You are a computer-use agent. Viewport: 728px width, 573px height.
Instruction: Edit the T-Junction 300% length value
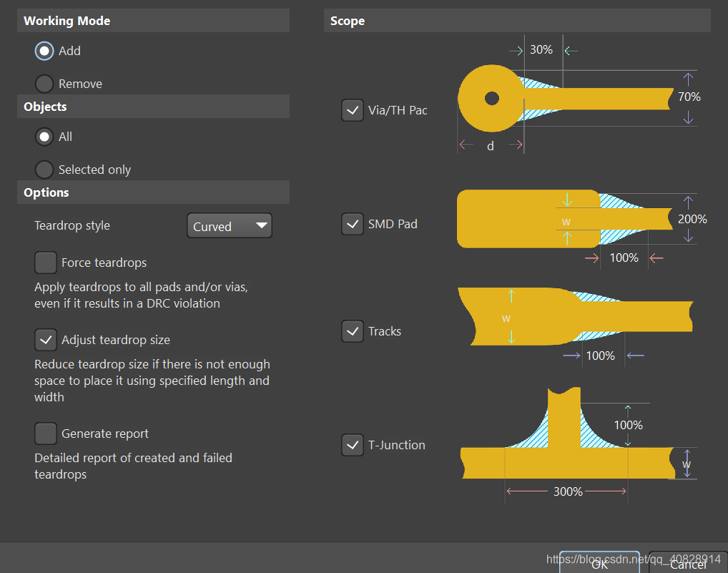tap(568, 491)
